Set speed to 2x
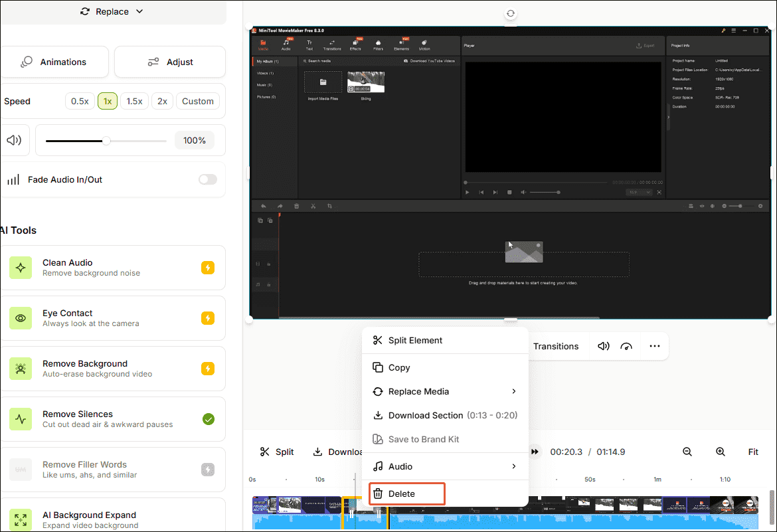The width and height of the screenshot is (777, 532). click(x=162, y=101)
